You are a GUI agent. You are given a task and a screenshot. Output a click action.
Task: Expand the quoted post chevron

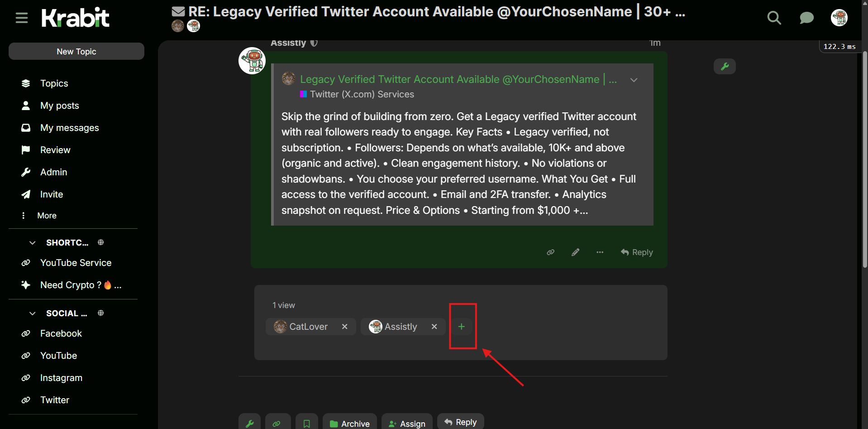coord(634,80)
